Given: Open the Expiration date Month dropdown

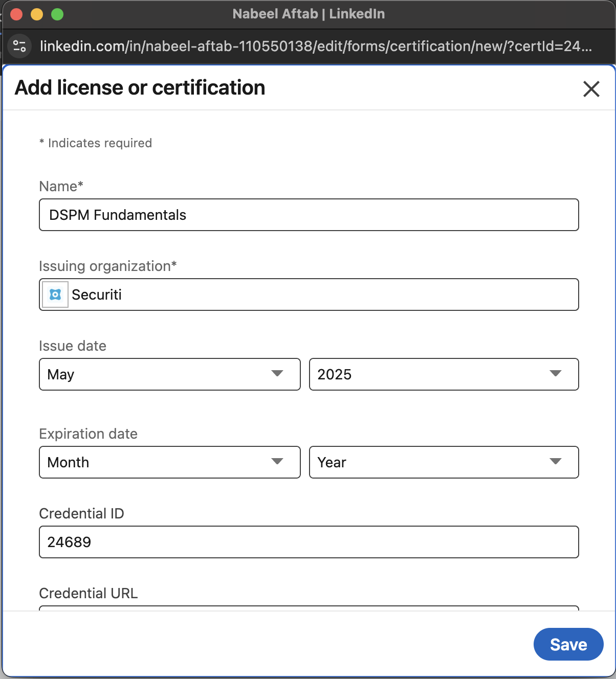Looking at the screenshot, I should [170, 462].
